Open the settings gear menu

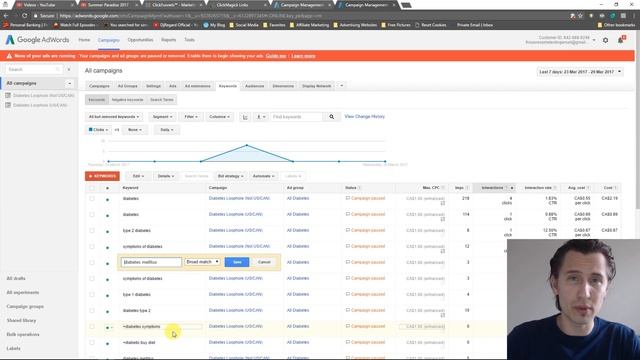pos(606,40)
